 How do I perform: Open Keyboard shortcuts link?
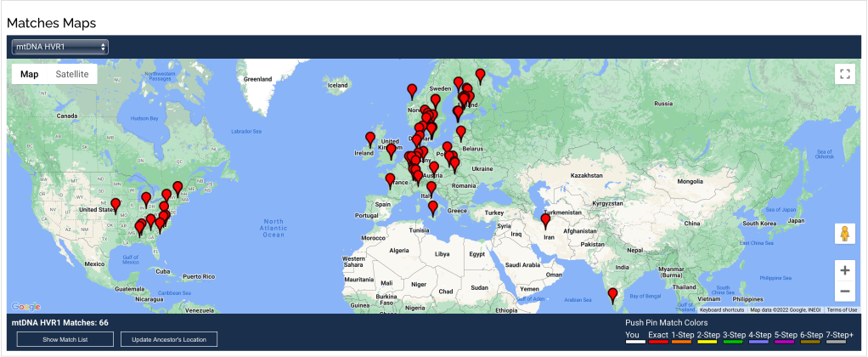[x=722, y=310]
